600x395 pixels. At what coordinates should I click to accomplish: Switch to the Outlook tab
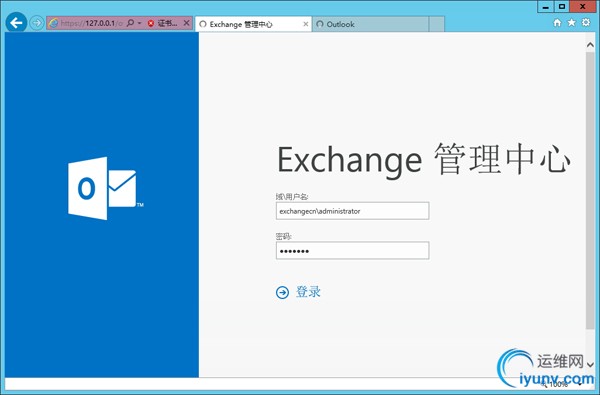(x=370, y=24)
